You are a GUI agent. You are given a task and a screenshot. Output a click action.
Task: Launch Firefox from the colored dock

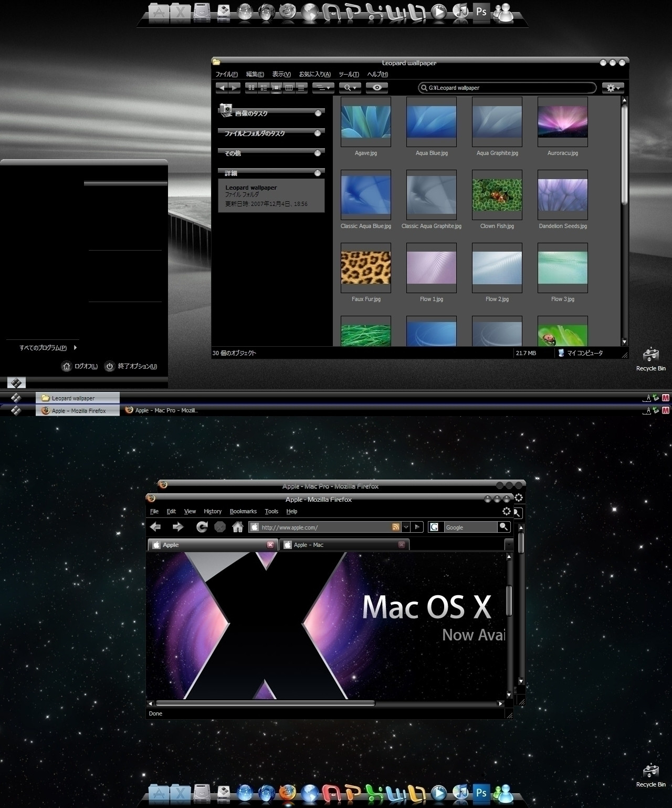[x=287, y=793]
